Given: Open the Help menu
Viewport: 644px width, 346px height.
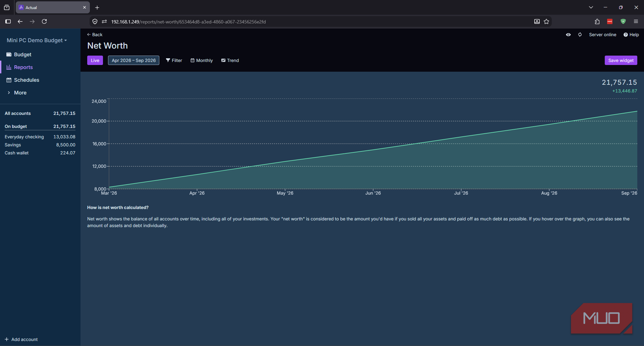Looking at the screenshot, I should pyautogui.click(x=631, y=34).
